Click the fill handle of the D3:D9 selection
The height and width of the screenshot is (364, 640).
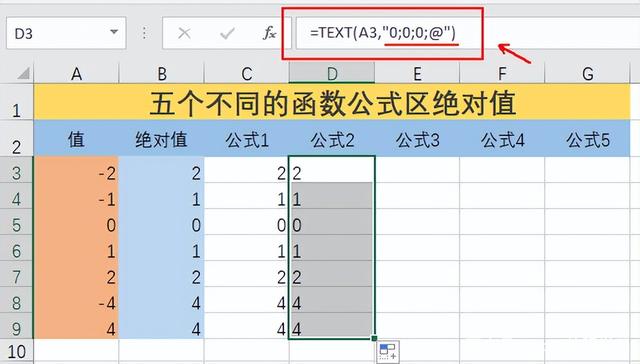point(374,338)
